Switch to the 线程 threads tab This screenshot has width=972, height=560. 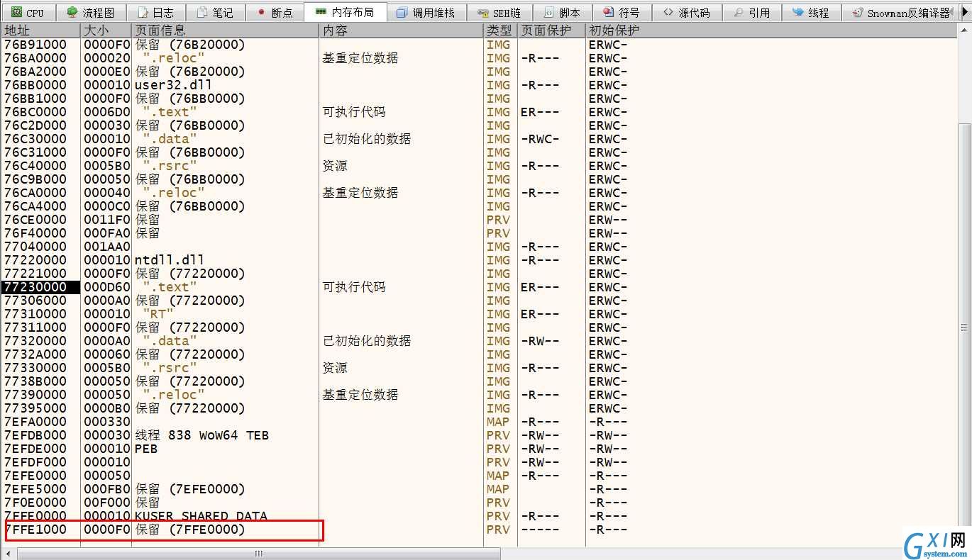pos(812,13)
